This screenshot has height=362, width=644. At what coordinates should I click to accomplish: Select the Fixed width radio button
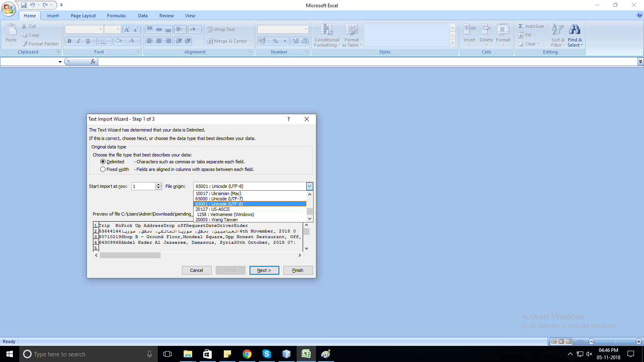tap(103, 169)
